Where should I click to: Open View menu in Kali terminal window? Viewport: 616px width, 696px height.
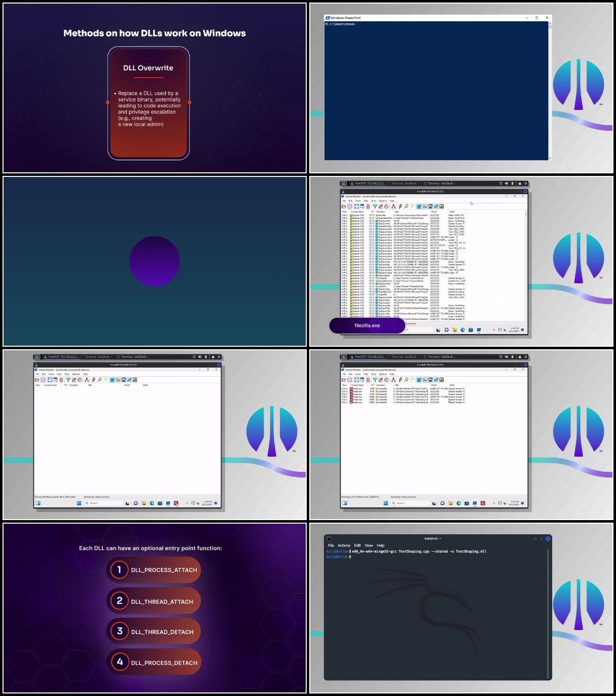[x=369, y=545]
